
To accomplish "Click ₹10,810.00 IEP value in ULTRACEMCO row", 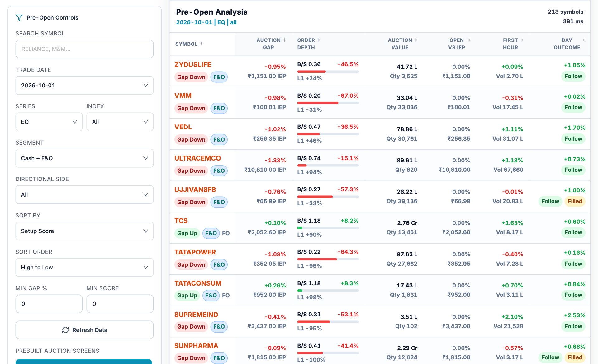I will coord(265,170).
